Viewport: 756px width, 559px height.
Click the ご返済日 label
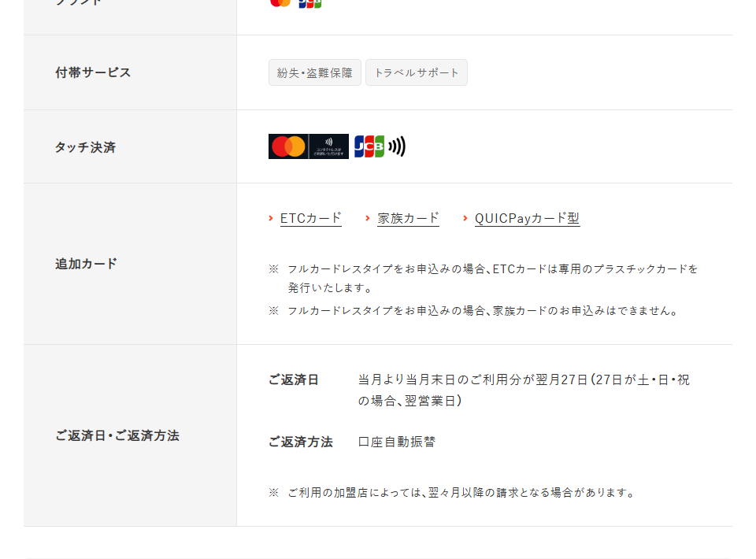[294, 379]
